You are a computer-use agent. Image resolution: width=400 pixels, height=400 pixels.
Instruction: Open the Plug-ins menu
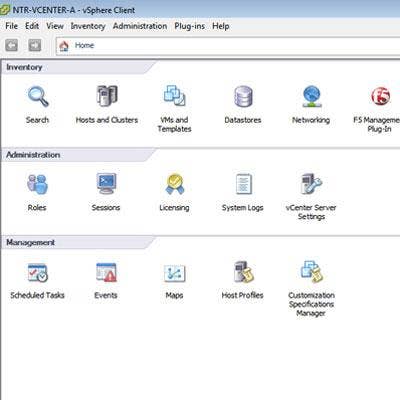tap(190, 26)
